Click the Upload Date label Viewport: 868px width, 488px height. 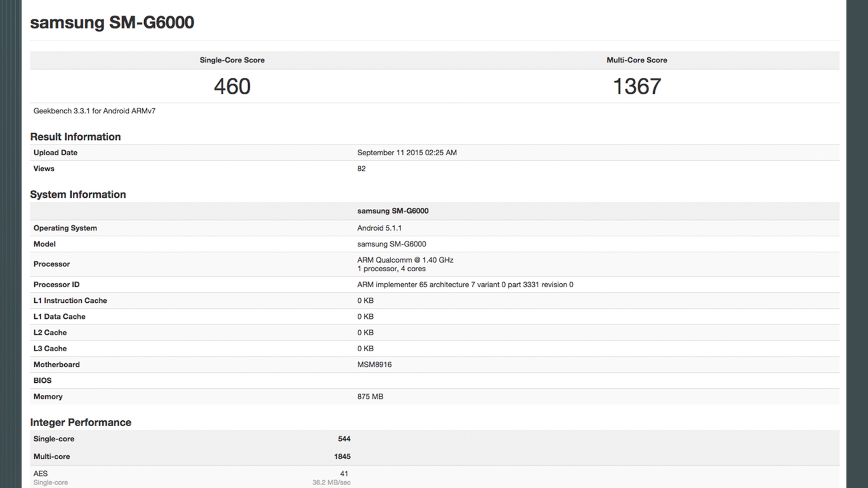point(55,153)
